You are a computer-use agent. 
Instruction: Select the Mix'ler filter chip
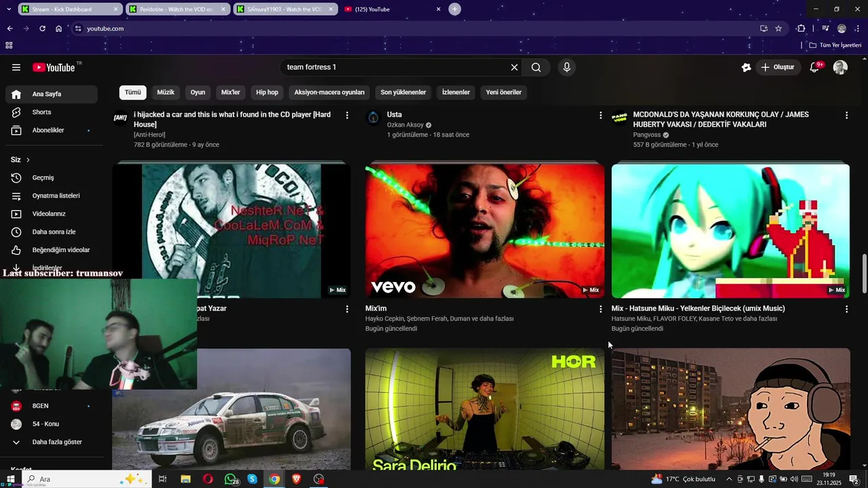point(231,92)
